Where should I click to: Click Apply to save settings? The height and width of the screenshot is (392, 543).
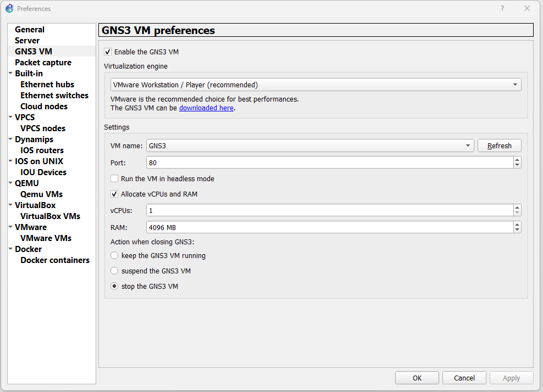pos(511,378)
